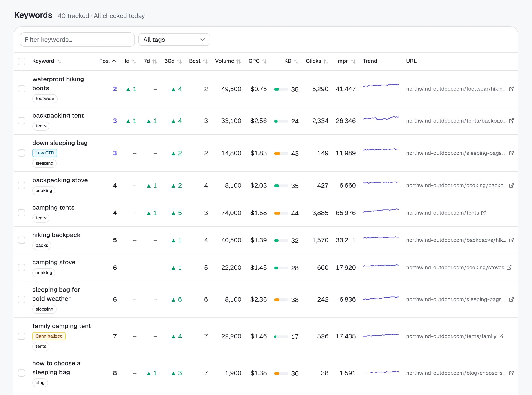Open external link icon for hiking backpack row
532x395 pixels.
(x=511, y=240)
